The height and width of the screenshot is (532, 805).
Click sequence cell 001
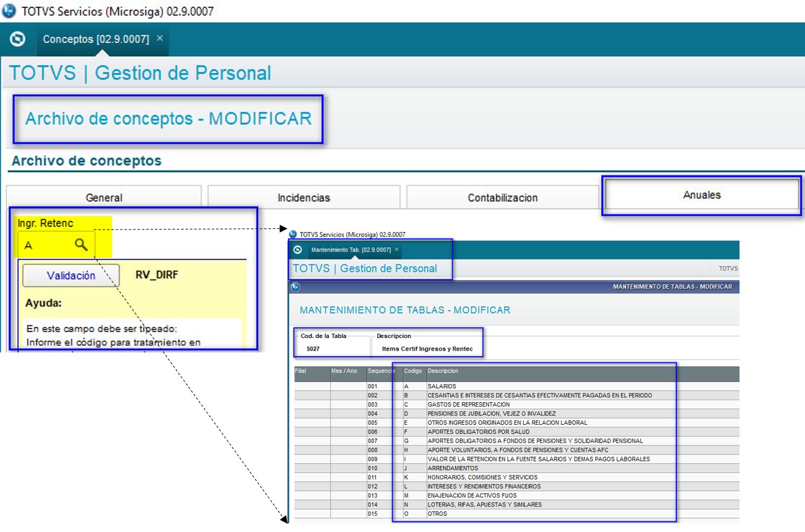385,387
